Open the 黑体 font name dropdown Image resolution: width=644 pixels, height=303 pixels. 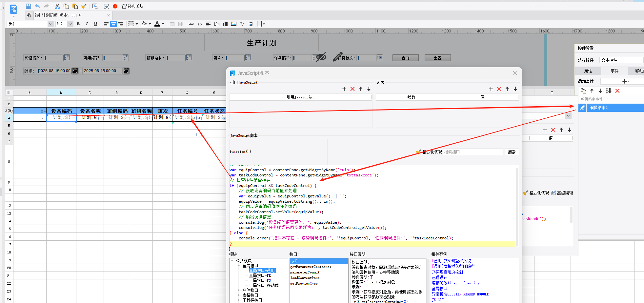pyautogui.click(x=50, y=24)
